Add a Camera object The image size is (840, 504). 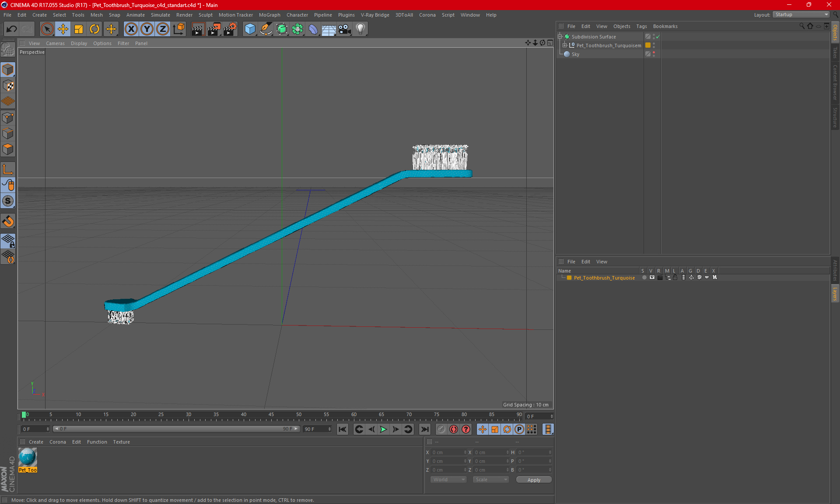345,29
